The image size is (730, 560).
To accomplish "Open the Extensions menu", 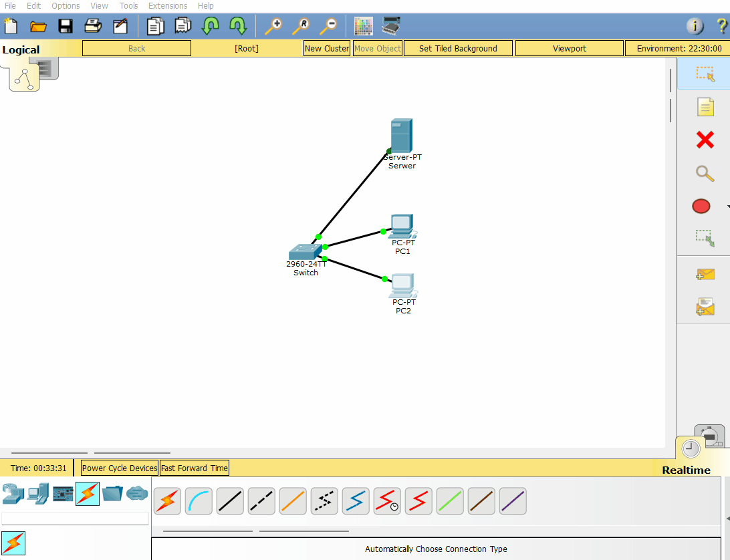I will click(x=168, y=6).
